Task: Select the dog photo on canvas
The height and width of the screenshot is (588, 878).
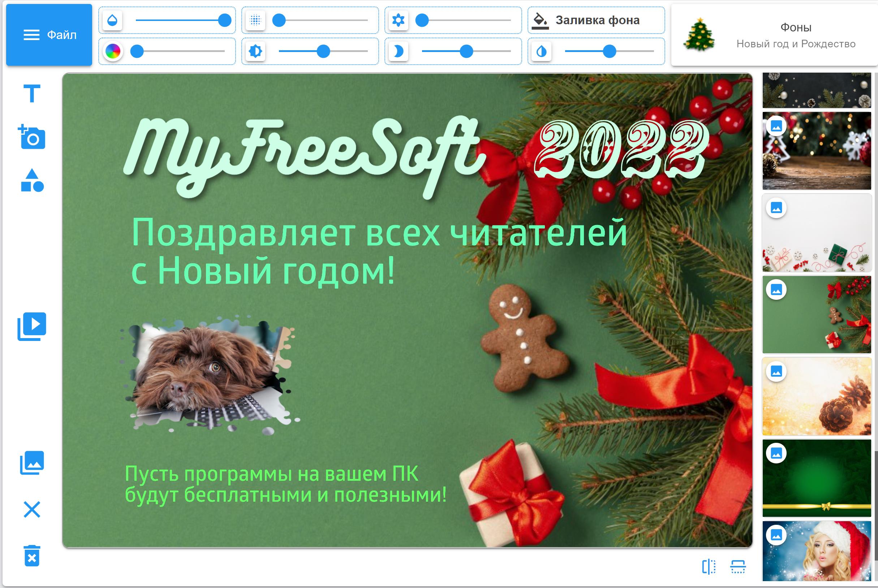Action: pyautogui.click(x=210, y=375)
